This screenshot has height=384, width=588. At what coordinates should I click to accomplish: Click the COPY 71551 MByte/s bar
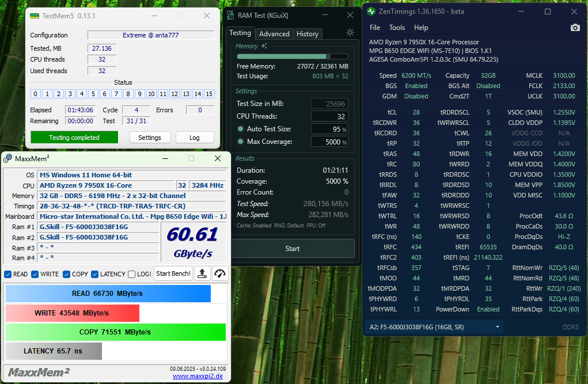116,332
